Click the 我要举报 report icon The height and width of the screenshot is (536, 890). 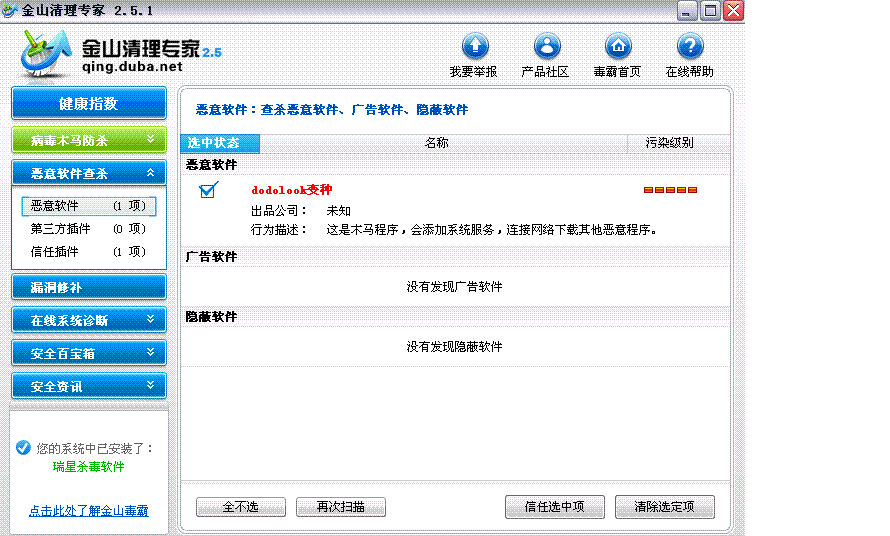click(x=475, y=46)
